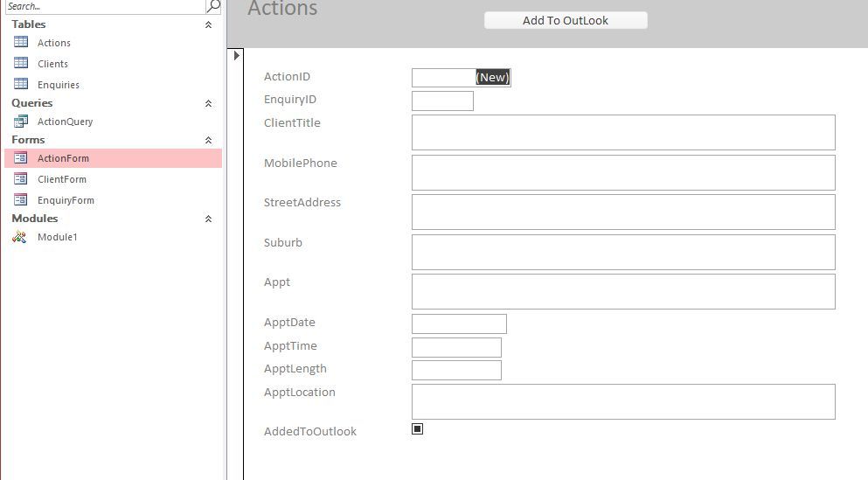
Task: Click the ActionForm form icon
Action: click(x=21, y=158)
